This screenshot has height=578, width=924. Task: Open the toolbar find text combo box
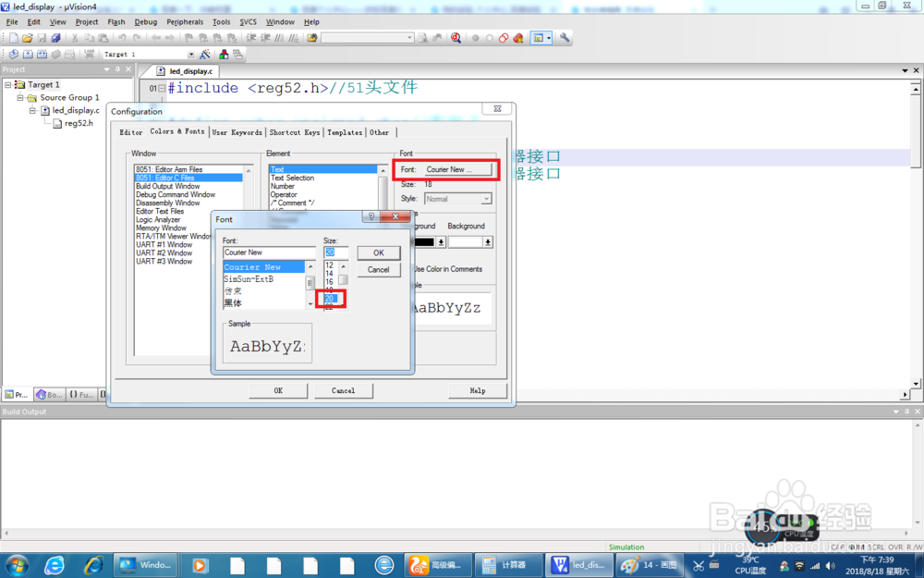point(367,38)
